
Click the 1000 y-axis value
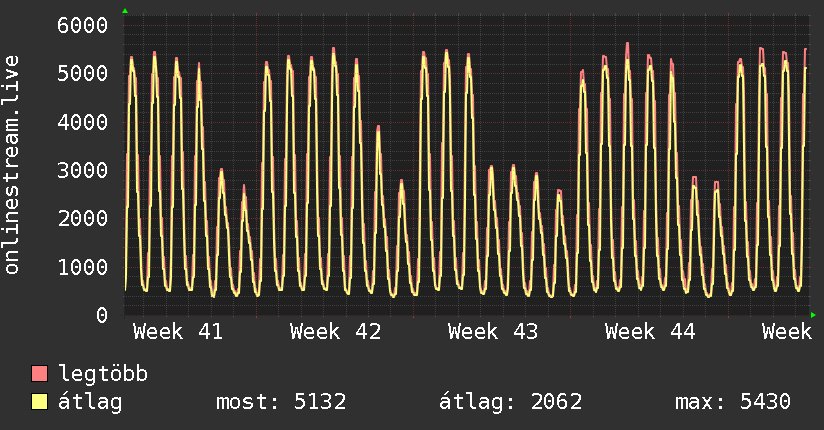pyautogui.click(x=82, y=267)
